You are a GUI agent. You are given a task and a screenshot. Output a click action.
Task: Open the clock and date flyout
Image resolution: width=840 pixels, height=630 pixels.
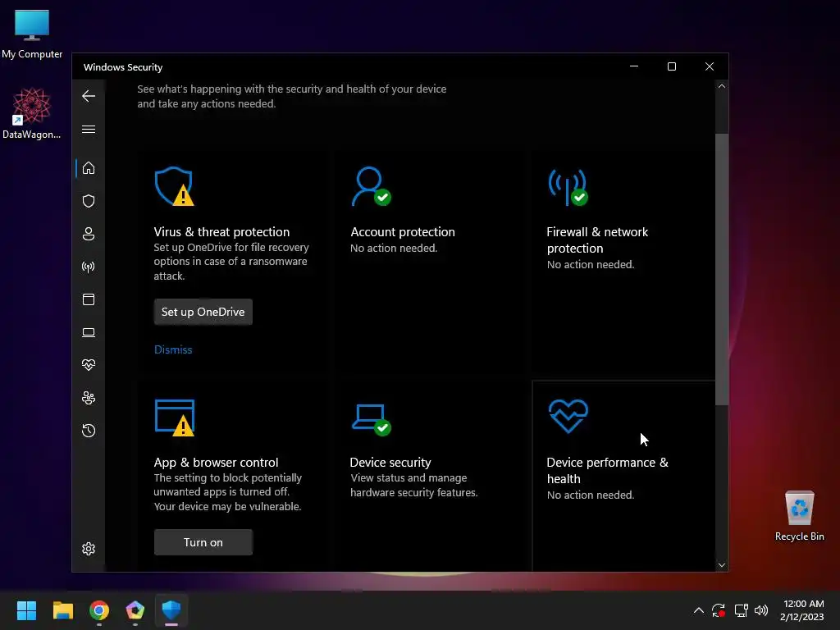click(x=802, y=610)
